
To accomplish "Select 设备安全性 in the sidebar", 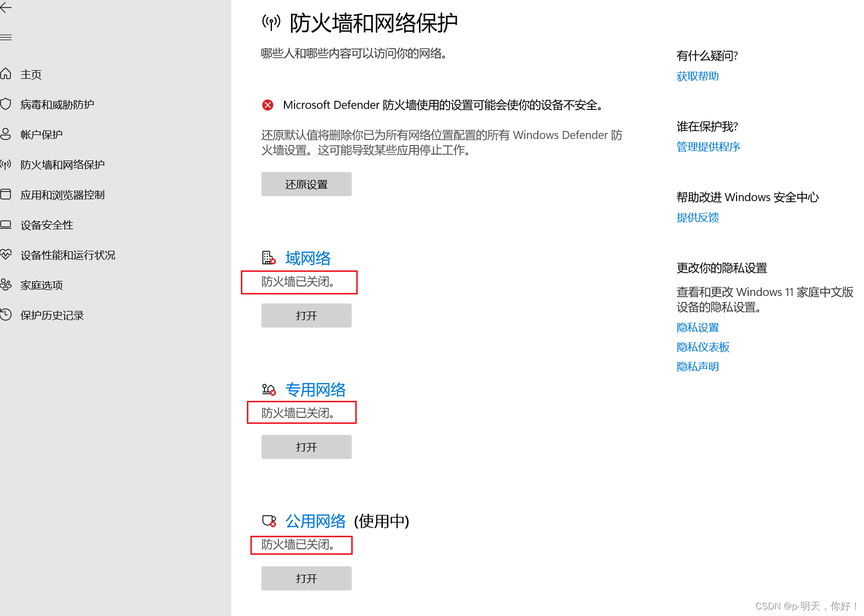I will (47, 225).
